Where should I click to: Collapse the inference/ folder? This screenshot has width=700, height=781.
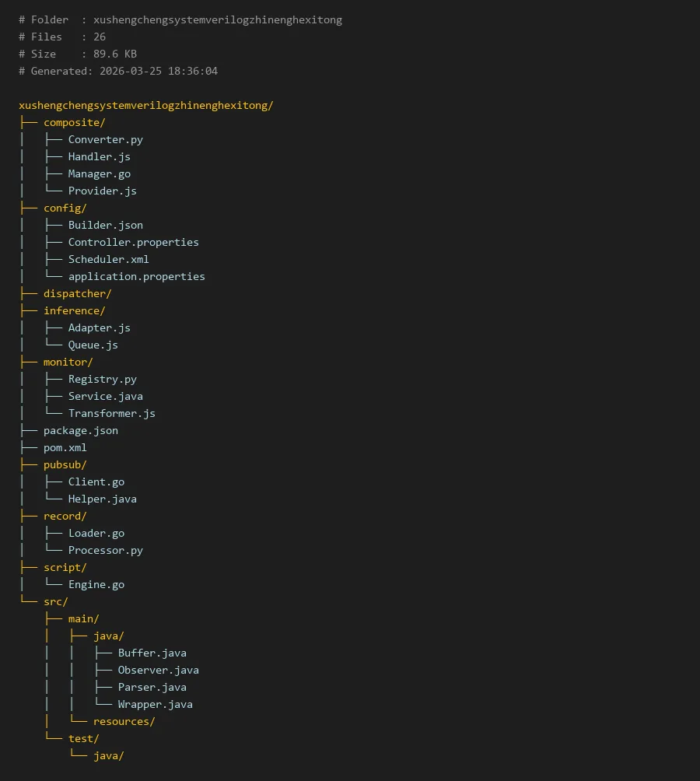(74, 310)
